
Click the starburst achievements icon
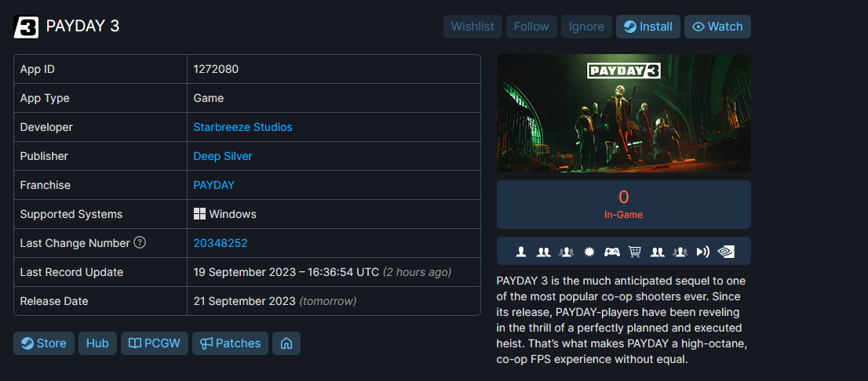pos(589,252)
